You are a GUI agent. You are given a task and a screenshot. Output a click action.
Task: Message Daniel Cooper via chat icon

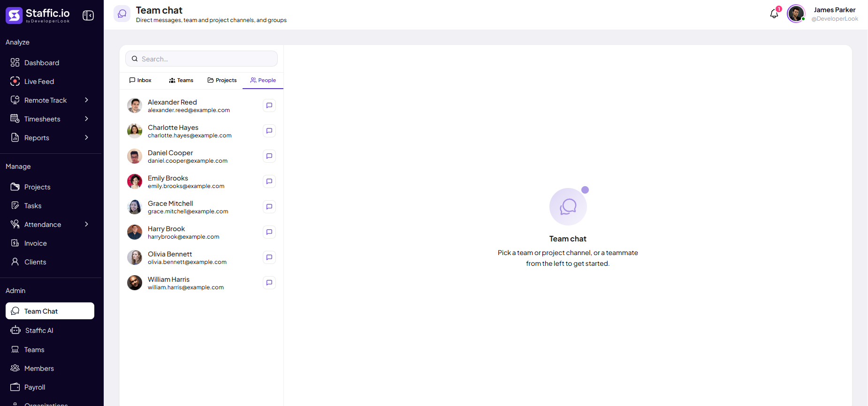click(x=269, y=156)
